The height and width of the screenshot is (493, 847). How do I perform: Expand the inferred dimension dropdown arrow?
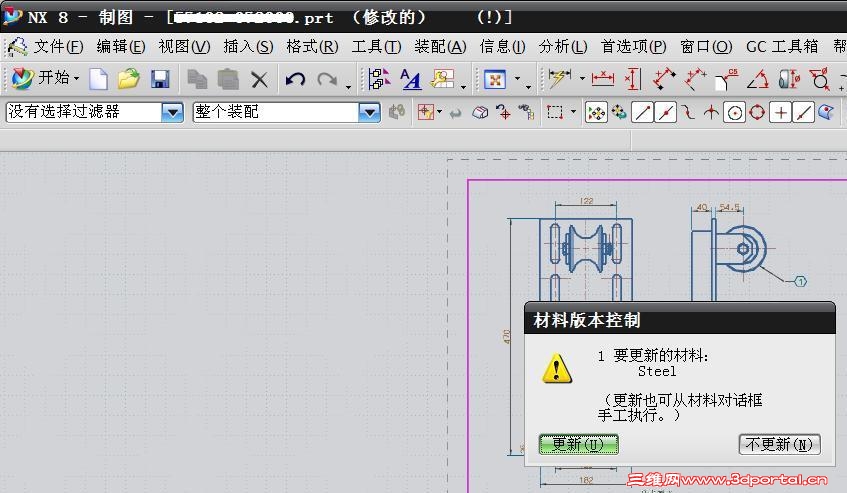coord(582,79)
